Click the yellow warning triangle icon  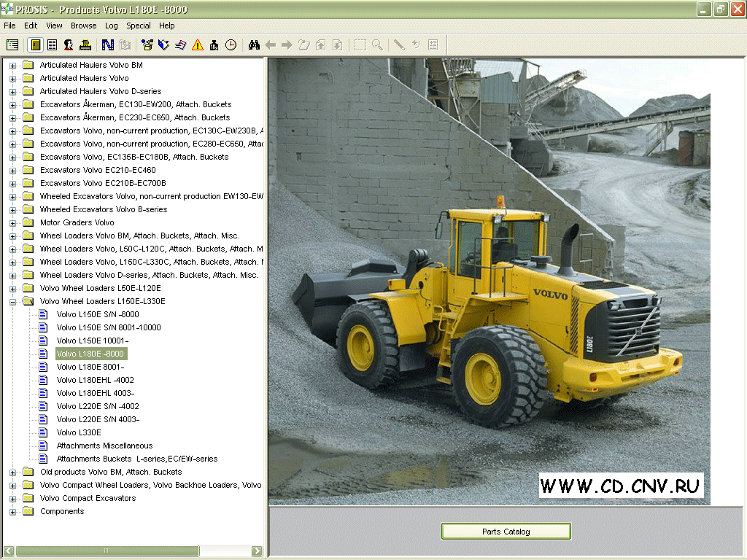tap(197, 45)
